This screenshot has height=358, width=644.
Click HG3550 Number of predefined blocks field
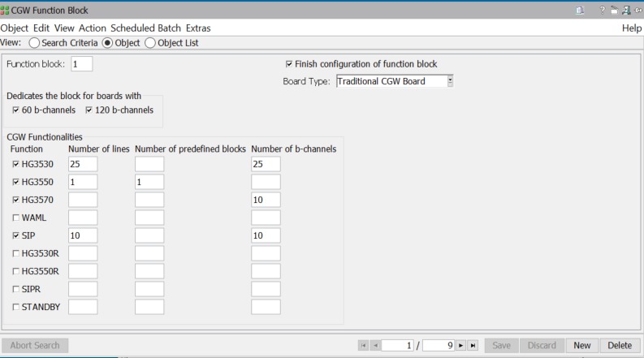(149, 182)
